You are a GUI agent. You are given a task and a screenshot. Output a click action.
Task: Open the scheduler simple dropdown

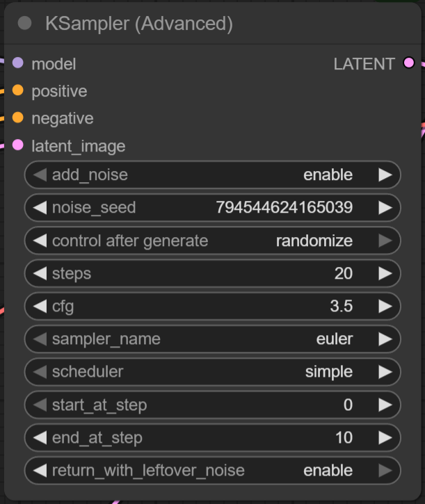pos(328,372)
